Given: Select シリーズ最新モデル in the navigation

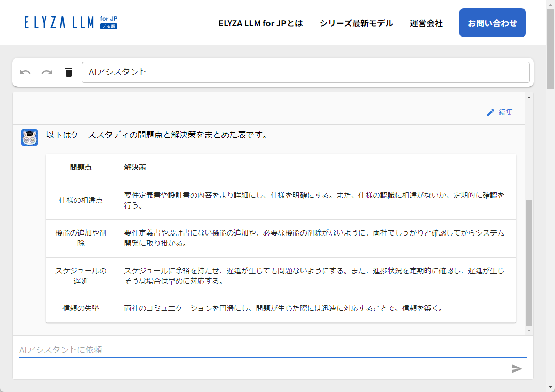Looking at the screenshot, I should click(356, 23).
